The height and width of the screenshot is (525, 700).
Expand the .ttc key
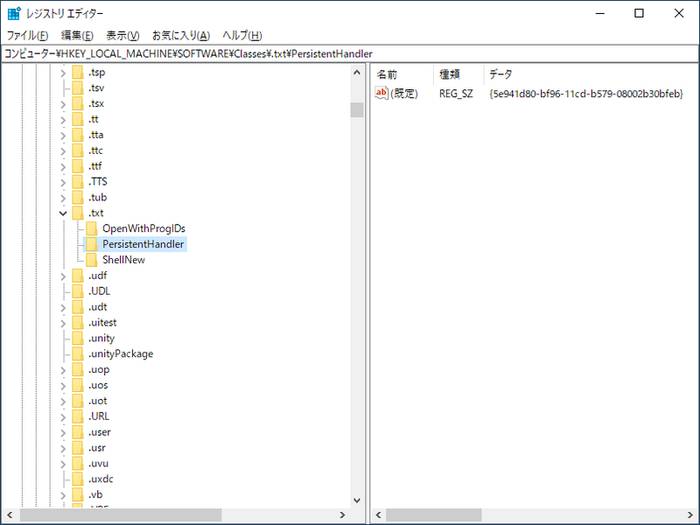[x=63, y=151]
